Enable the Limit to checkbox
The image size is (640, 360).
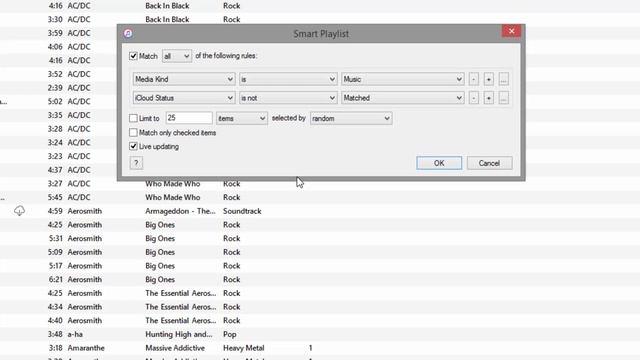[133, 118]
